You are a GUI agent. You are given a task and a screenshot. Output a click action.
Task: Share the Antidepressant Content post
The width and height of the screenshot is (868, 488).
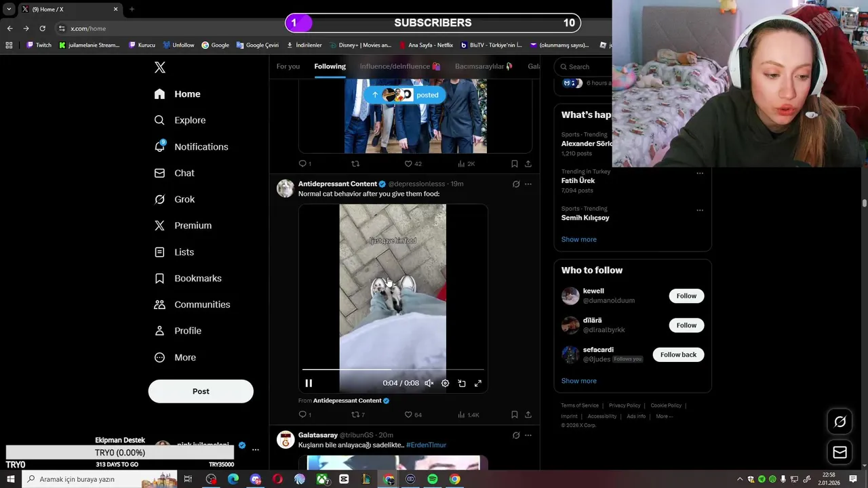528,415
